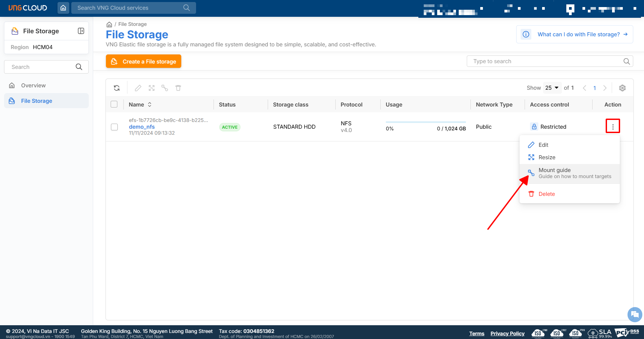Open the demo_nfs file storage link
This screenshot has width=644, height=339.
tap(142, 127)
